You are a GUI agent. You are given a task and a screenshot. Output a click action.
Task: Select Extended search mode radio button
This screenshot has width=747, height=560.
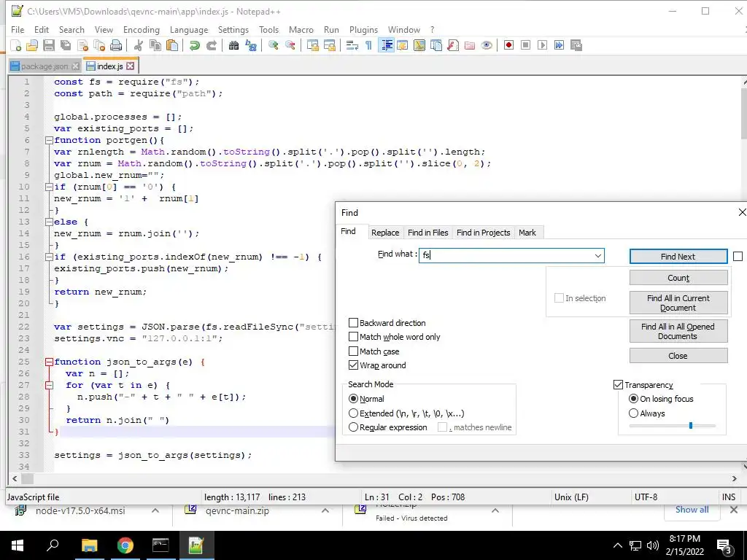(353, 413)
